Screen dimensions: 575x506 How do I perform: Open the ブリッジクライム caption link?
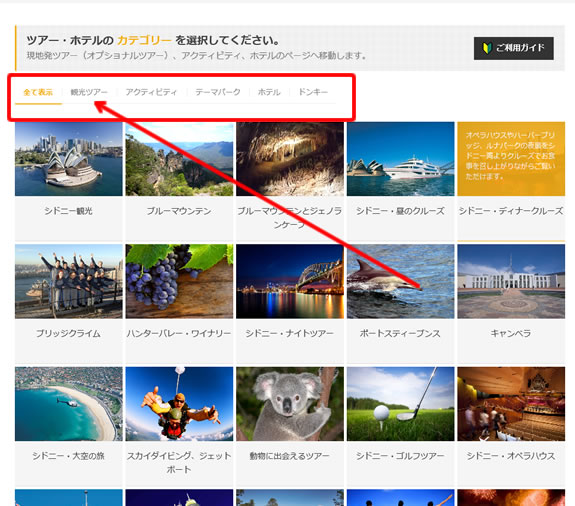(x=68, y=333)
